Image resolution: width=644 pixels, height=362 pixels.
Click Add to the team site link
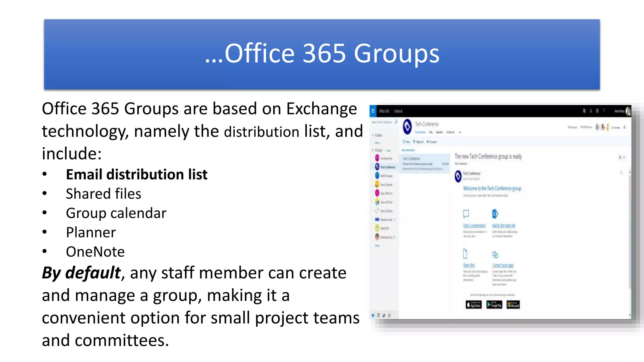pyautogui.click(x=504, y=226)
